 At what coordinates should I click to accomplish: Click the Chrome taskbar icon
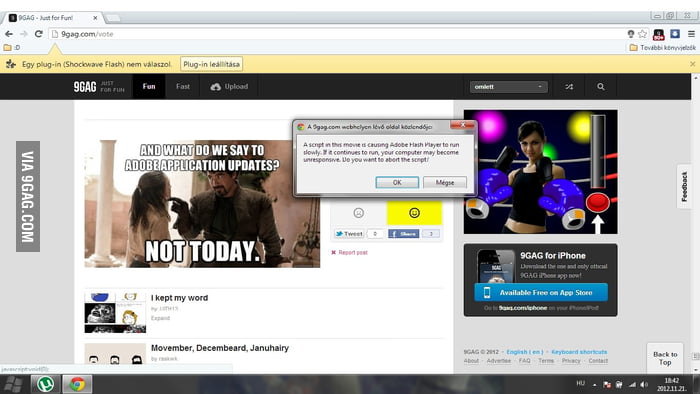click(77, 384)
